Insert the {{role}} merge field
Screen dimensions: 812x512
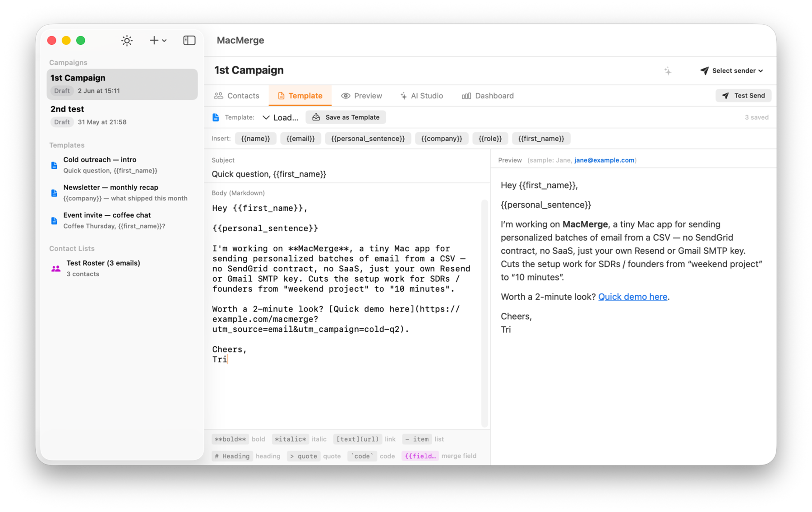(x=490, y=139)
